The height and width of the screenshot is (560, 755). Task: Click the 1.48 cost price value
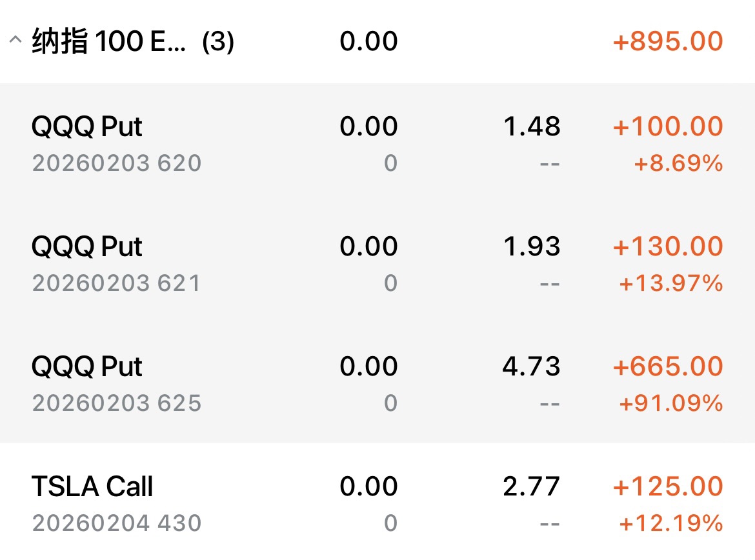[532, 126]
